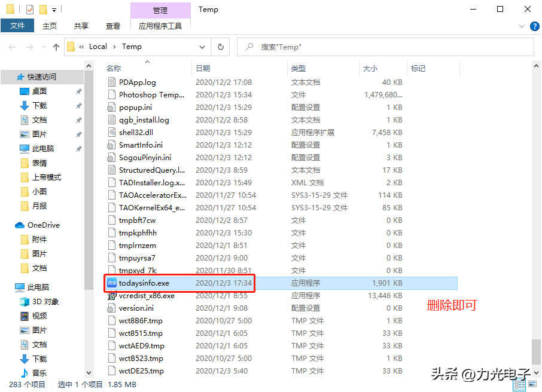Open 音乐 under This PC

click(x=39, y=373)
